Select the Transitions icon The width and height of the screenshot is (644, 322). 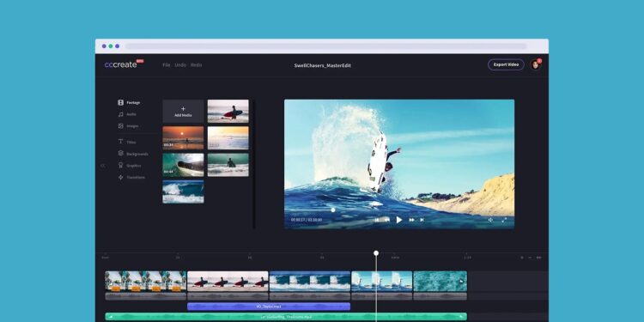[121, 178]
